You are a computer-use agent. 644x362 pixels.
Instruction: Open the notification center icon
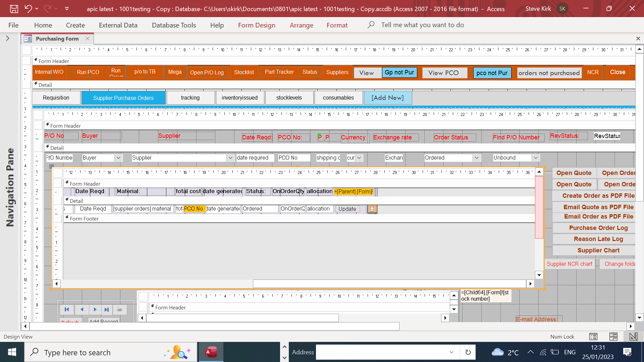click(x=627, y=352)
